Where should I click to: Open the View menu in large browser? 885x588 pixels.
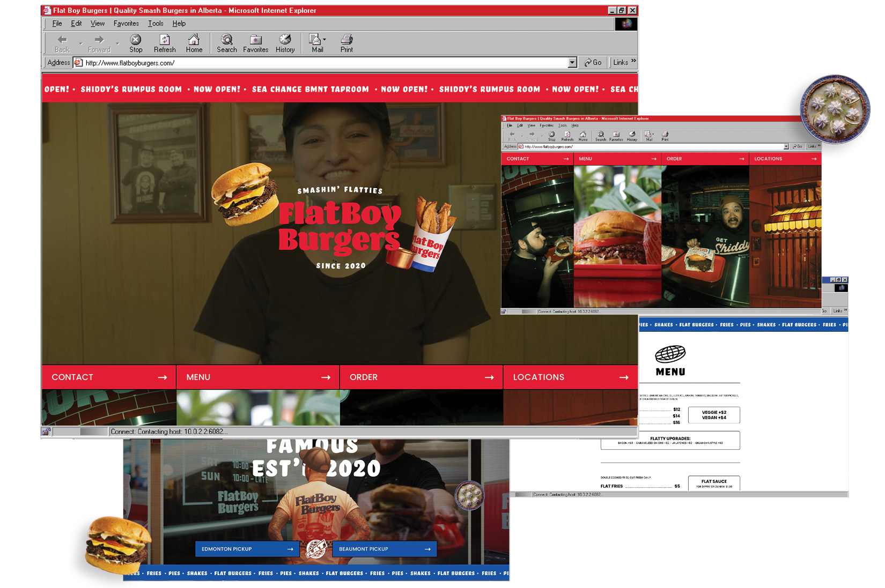click(98, 24)
